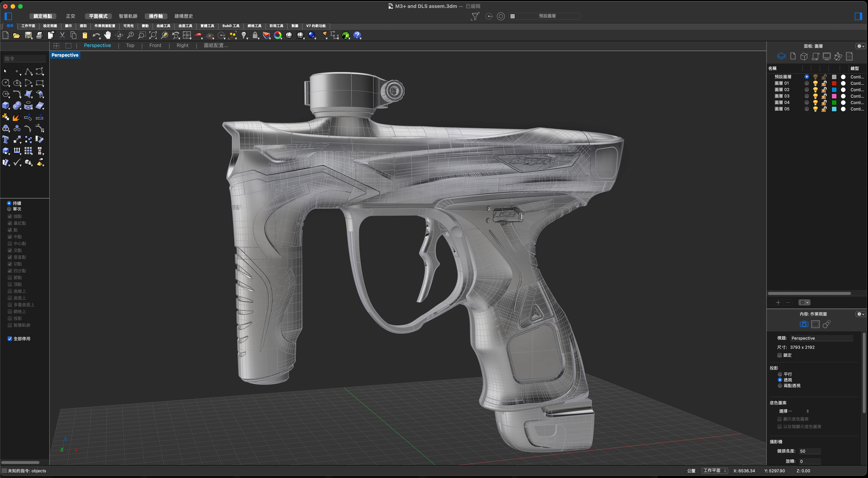Toggle the 智慧軌跡 button
Screen dimensions: 868x478
coord(128,16)
